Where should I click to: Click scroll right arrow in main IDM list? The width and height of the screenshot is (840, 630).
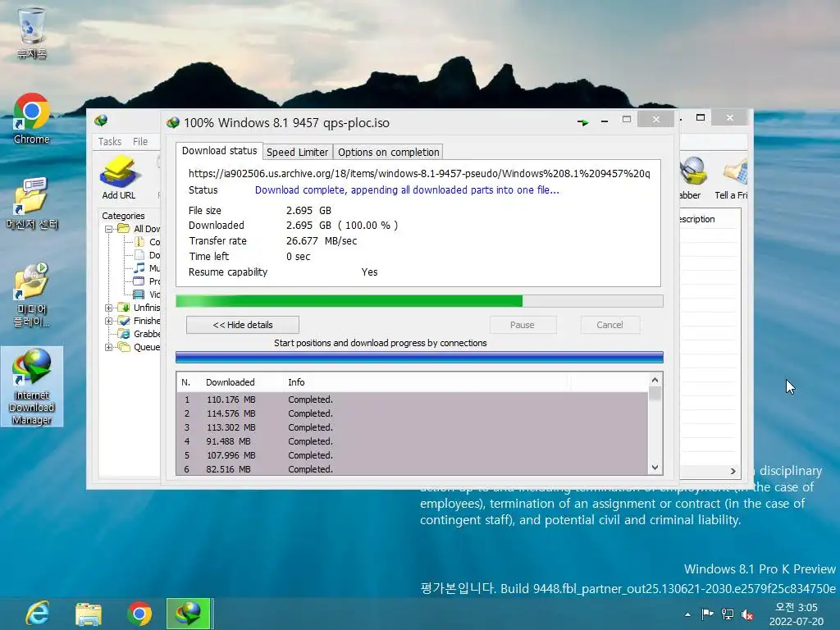coord(733,471)
